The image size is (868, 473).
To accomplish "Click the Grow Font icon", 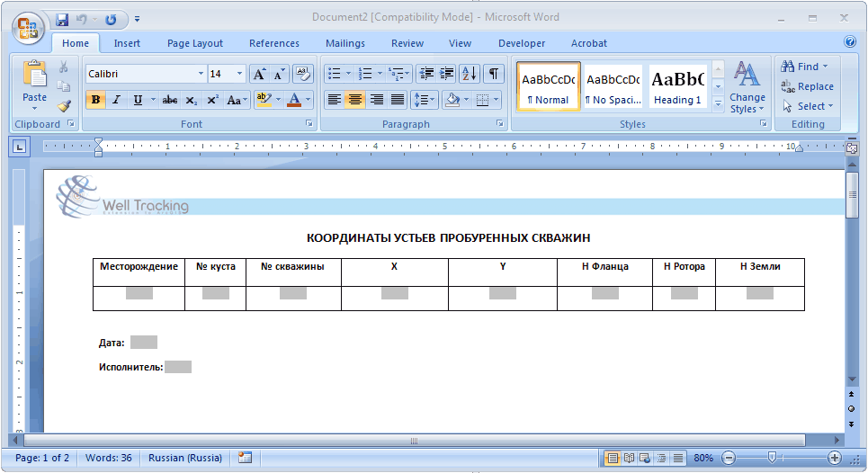I will pyautogui.click(x=259, y=74).
